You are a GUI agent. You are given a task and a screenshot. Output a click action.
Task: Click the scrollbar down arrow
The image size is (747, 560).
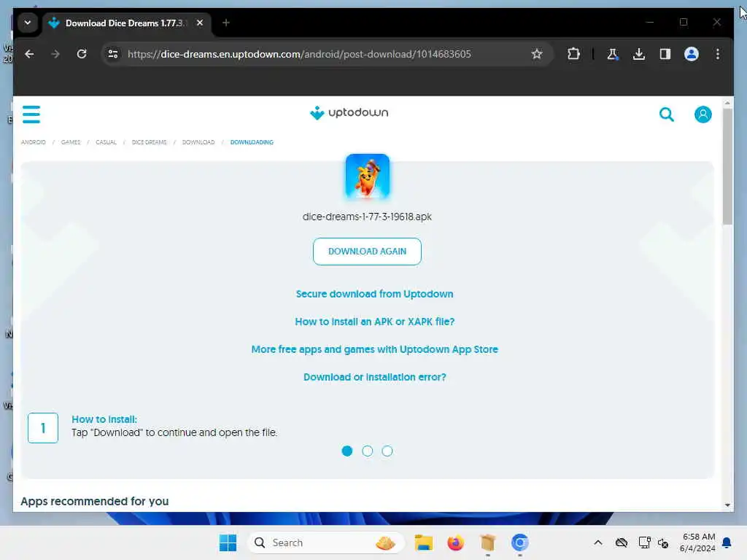coord(727,505)
